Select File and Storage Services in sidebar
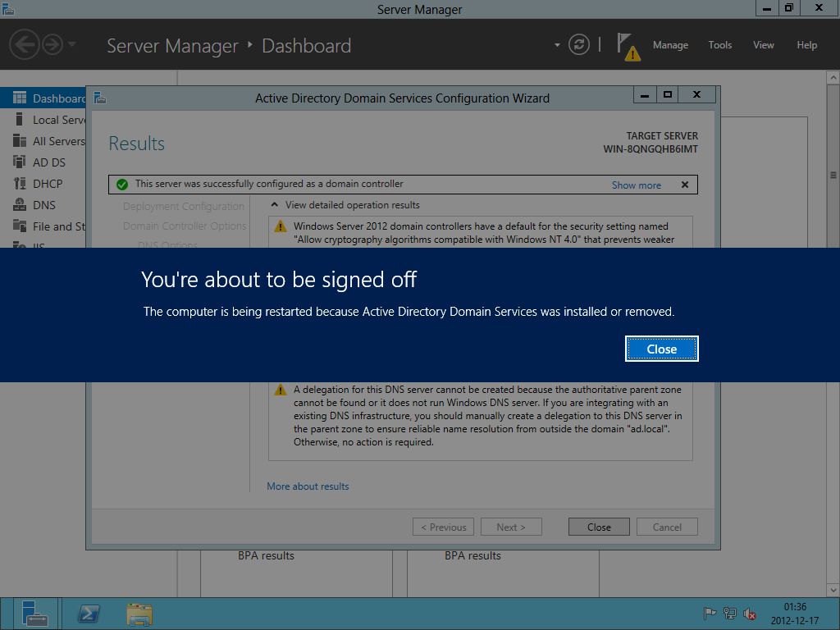840x630 pixels. click(43, 226)
